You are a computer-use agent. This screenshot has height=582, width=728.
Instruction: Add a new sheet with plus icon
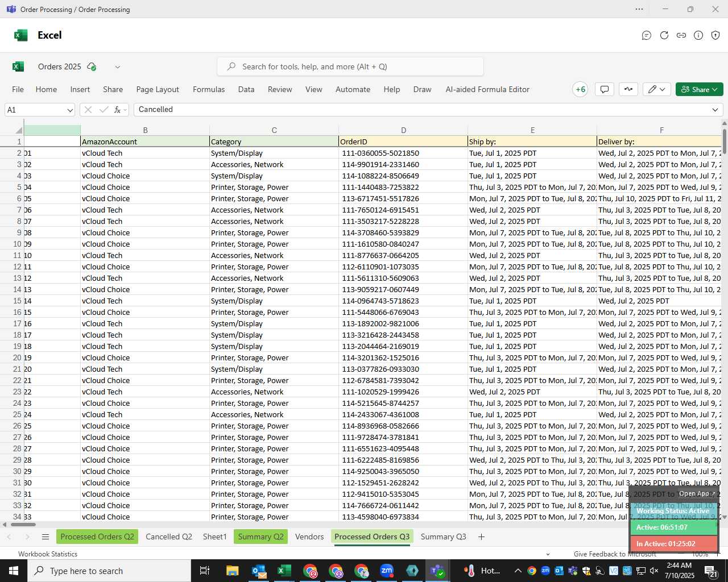click(x=481, y=537)
